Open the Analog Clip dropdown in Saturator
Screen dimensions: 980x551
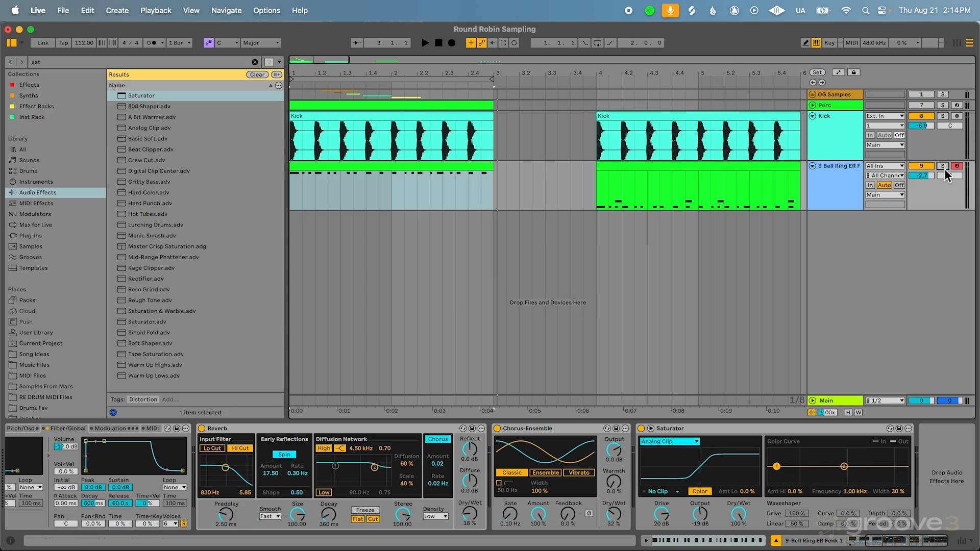pyautogui.click(x=669, y=441)
